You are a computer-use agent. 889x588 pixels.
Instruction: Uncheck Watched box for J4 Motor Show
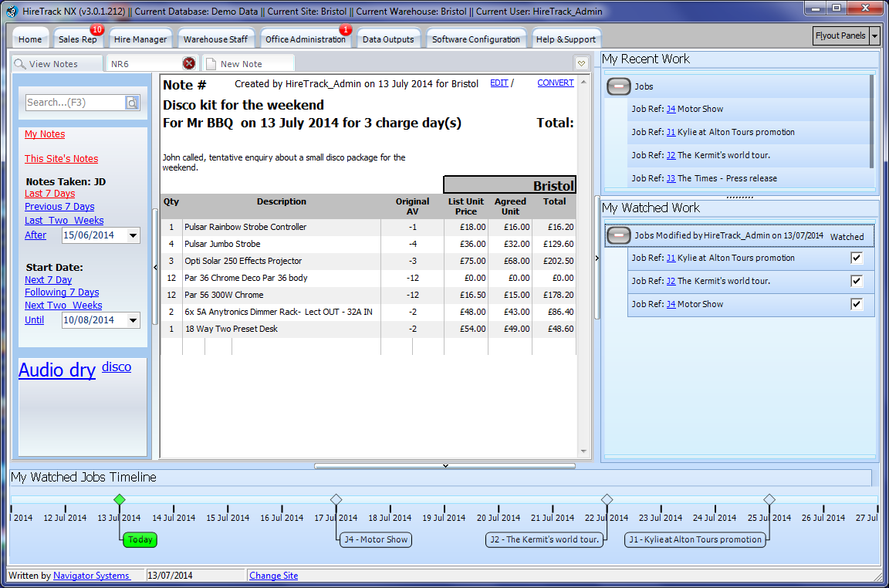point(857,304)
